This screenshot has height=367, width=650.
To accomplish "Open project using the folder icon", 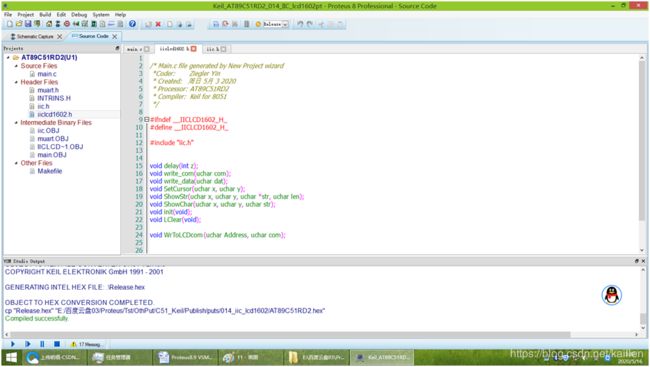I will pos(19,24).
